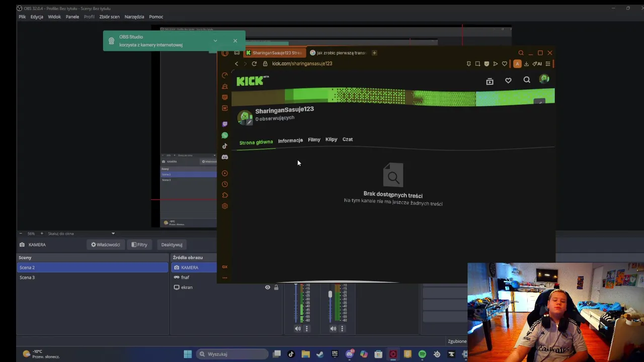
Task: Zoom in the preview with plus
Action: point(42,233)
